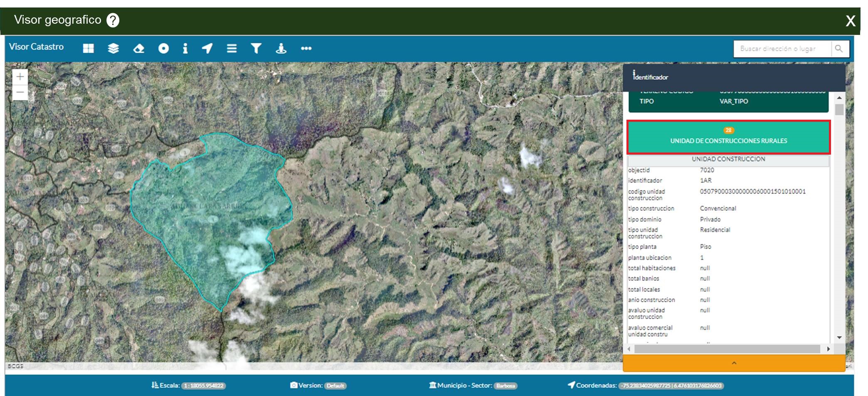
Task: Collapse the orange panel chevron bar
Action: [734, 363]
